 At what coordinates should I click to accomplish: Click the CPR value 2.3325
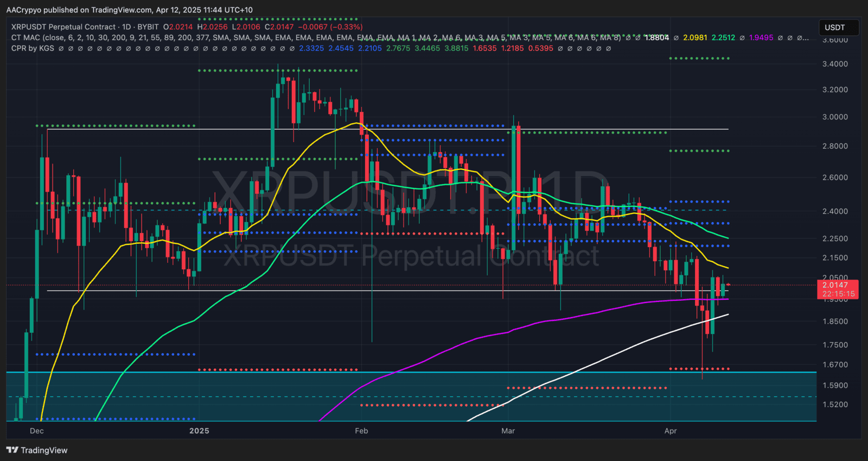click(x=311, y=48)
